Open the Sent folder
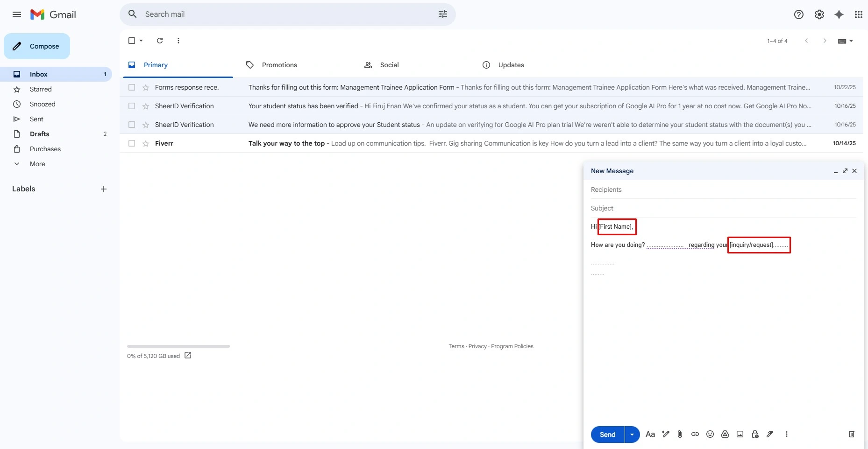This screenshot has width=868, height=449. point(56,119)
